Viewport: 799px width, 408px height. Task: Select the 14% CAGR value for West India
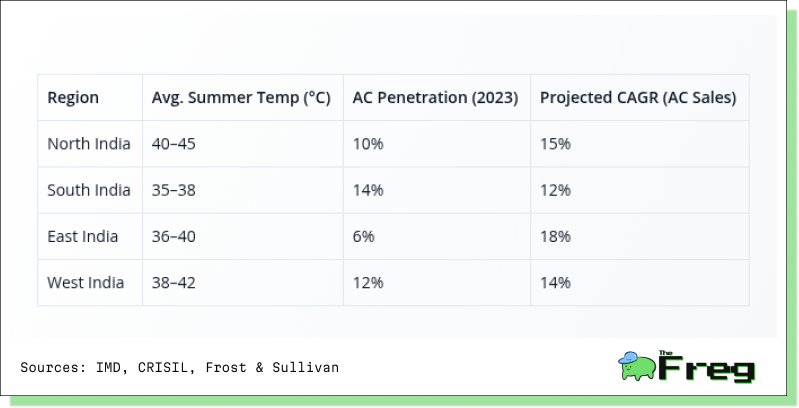(x=555, y=283)
